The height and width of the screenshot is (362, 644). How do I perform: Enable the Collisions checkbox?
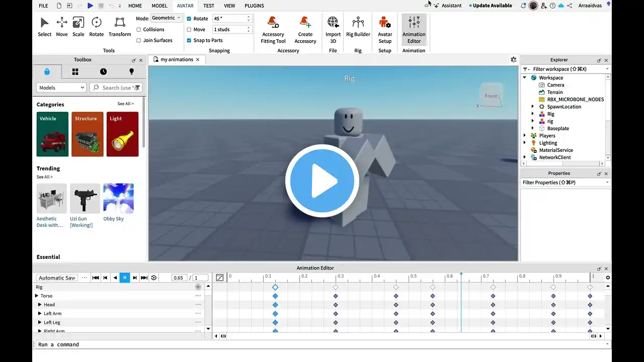(139, 29)
